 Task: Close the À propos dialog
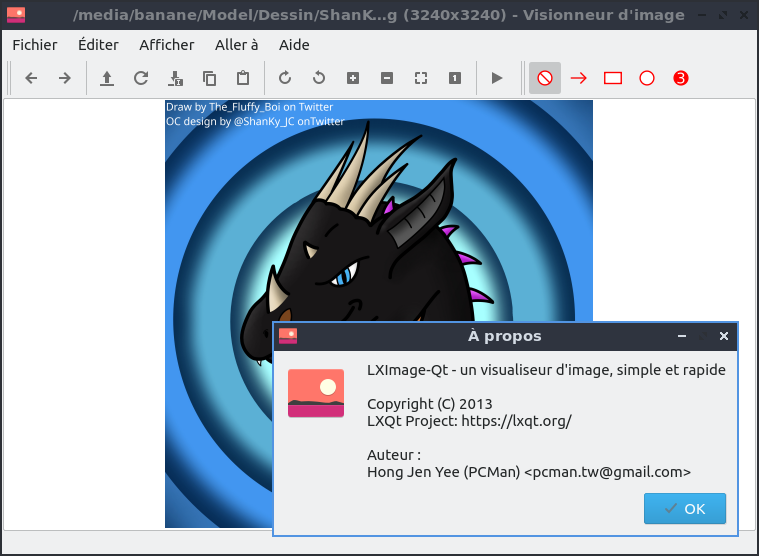click(x=724, y=336)
